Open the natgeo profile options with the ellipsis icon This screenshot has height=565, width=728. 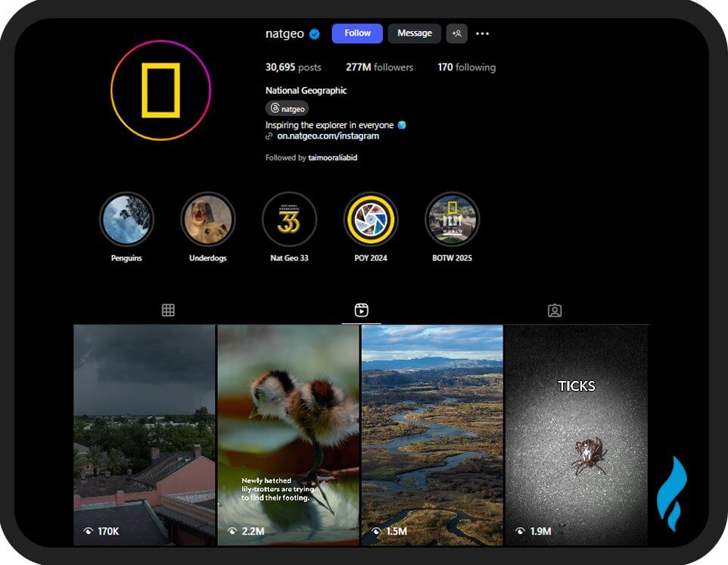(482, 33)
